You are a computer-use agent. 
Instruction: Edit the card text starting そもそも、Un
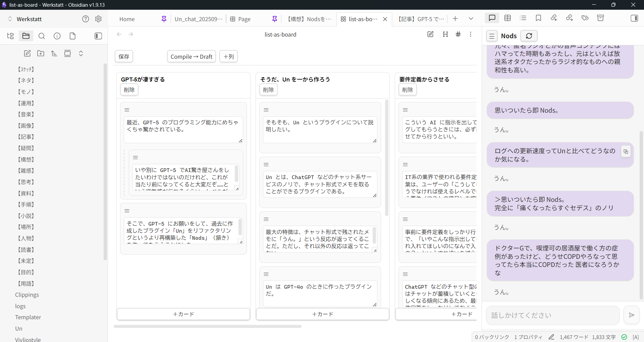point(320,129)
